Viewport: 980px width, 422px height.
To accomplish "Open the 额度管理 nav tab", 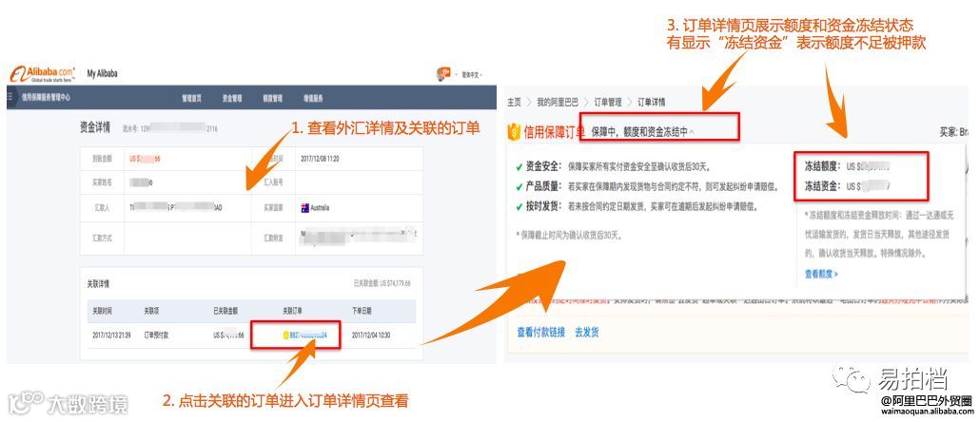I will (272, 99).
